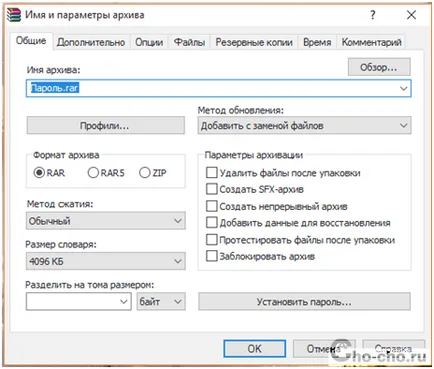
Task: Click the WinRAR books icon in title bar
Action: [x=14, y=15]
